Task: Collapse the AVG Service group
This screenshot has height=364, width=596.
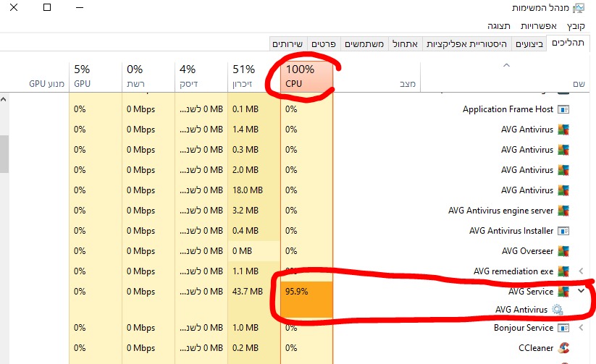Action: pyautogui.click(x=582, y=291)
